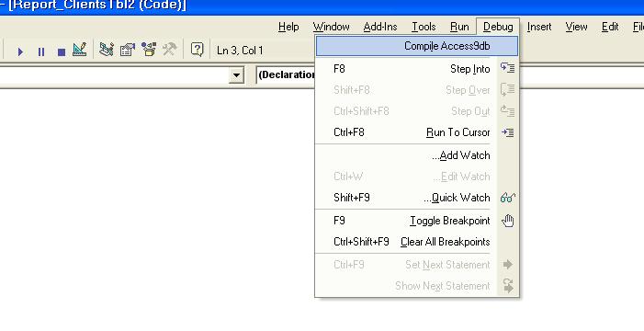The height and width of the screenshot is (331, 644).
Task: Open the Tools menu
Action: (x=424, y=27)
